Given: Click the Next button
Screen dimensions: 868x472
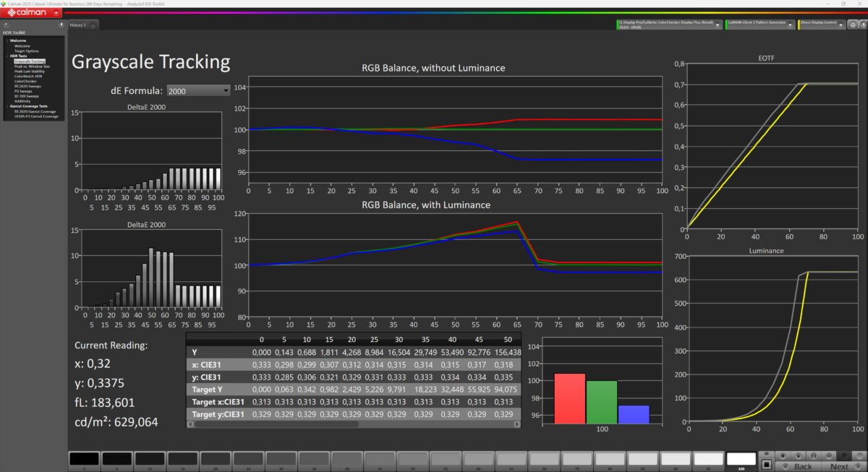Looking at the screenshot, I should click(839, 466).
